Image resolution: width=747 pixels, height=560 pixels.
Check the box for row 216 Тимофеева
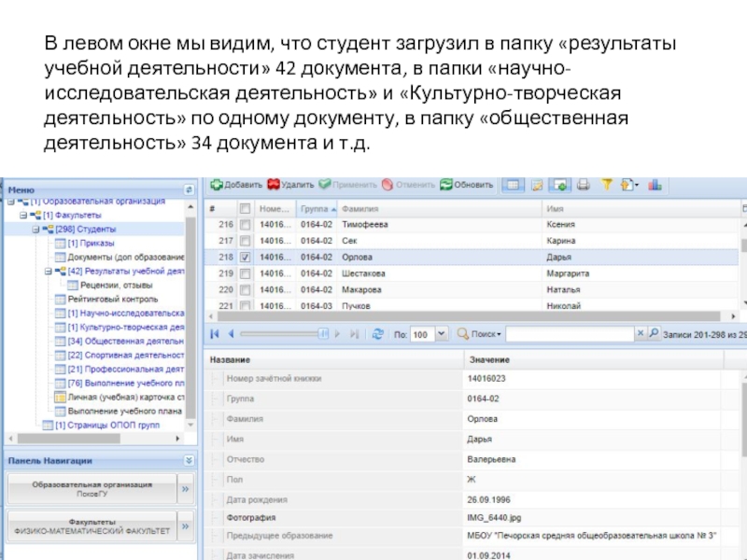pos(245,224)
